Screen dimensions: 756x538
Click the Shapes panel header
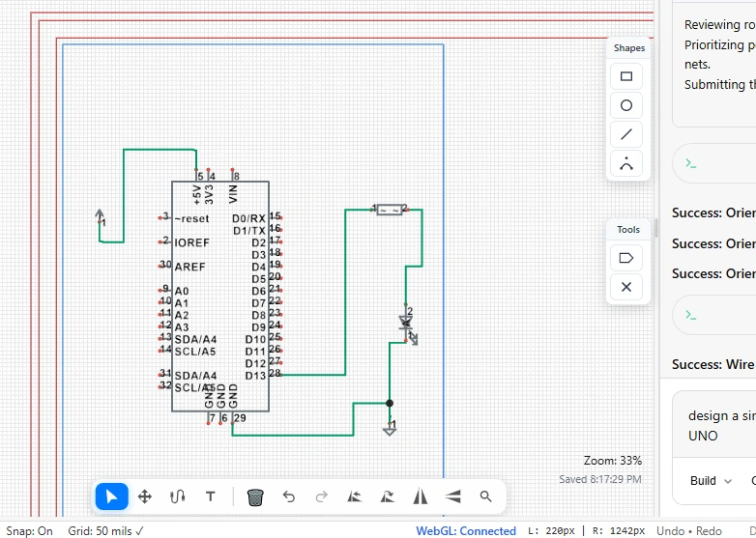click(x=629, y=47)
